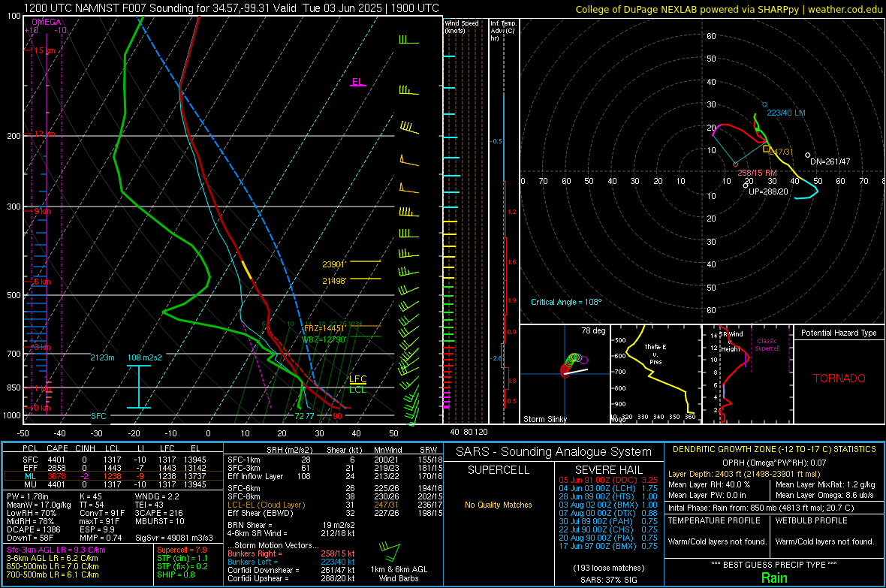Click the 21498' height label
Viewport: 886px width, 588px height.
click(x=334, y=281)
